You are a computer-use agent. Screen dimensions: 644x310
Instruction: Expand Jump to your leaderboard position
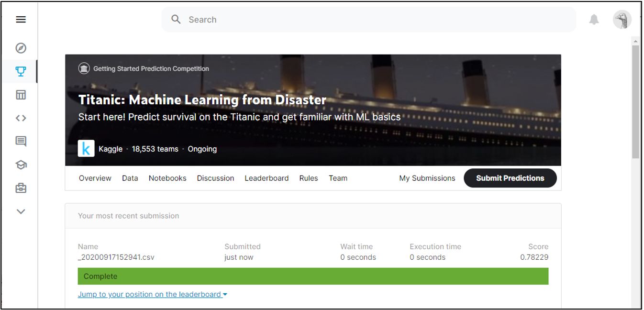[152, 295]
